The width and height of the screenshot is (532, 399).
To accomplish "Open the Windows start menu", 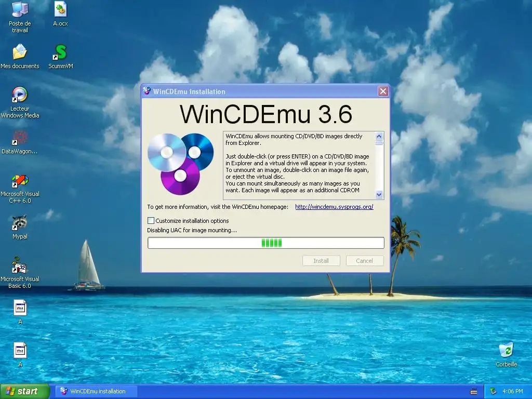I will (24, 391).
